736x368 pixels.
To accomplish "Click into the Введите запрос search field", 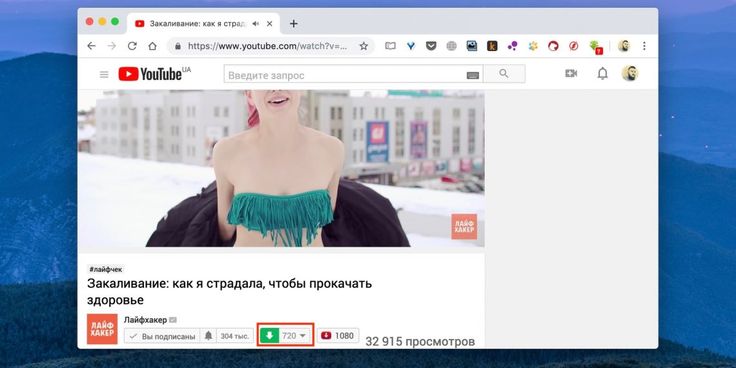I will [x=346, y=74].
